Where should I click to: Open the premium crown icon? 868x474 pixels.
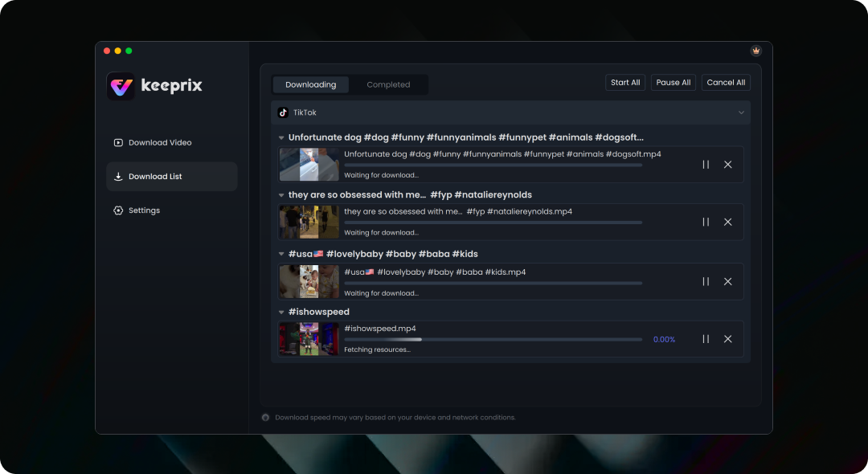[x=755, y=51]
